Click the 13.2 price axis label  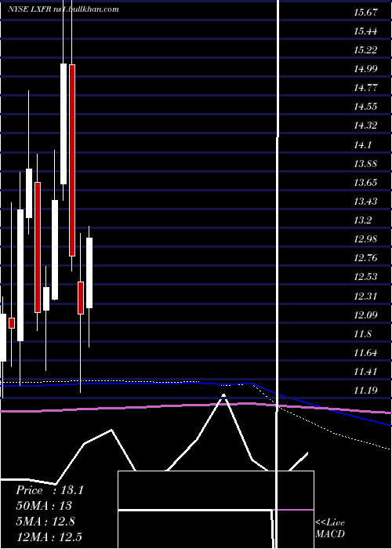pyautogui.click(x=362, y=220)
